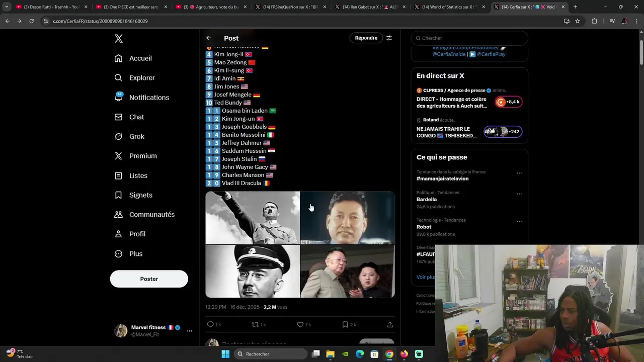This screenshot has width=644, height=362.
Task: Open Communautés page
Action: pyautogui.click(x=144, y=215)
